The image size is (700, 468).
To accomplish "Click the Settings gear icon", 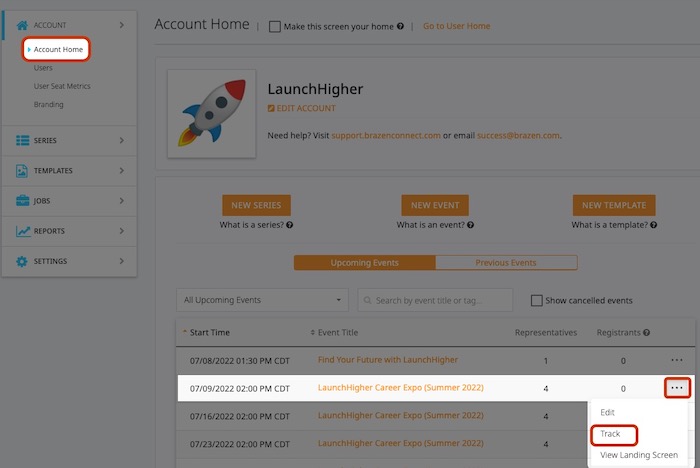I will click(22, 261).
